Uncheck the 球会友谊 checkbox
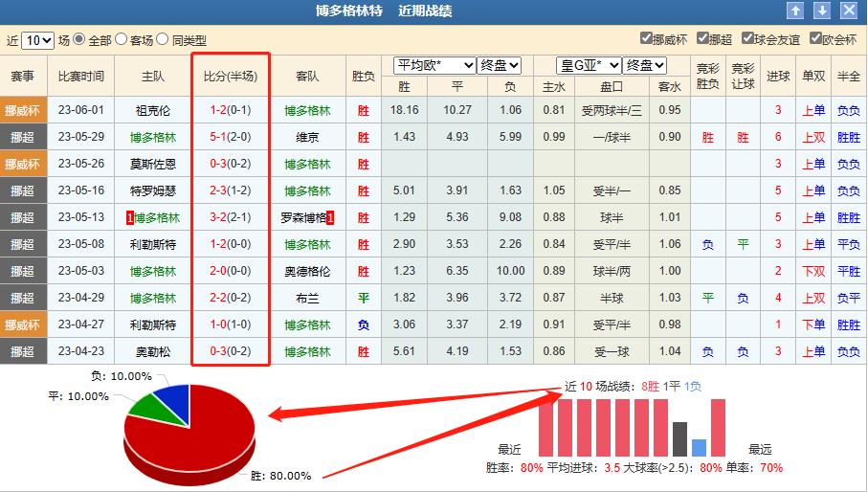The image size is (868, 492). point(747,37)
